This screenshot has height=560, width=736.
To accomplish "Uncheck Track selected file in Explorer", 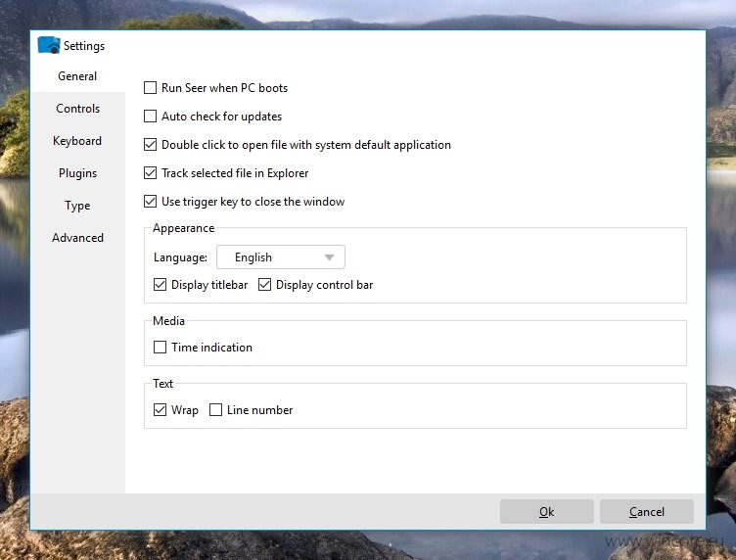I will point(151,173).
